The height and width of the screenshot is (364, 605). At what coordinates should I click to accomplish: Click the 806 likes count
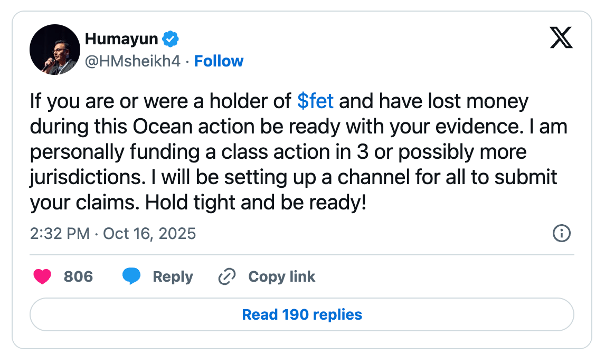78,276
